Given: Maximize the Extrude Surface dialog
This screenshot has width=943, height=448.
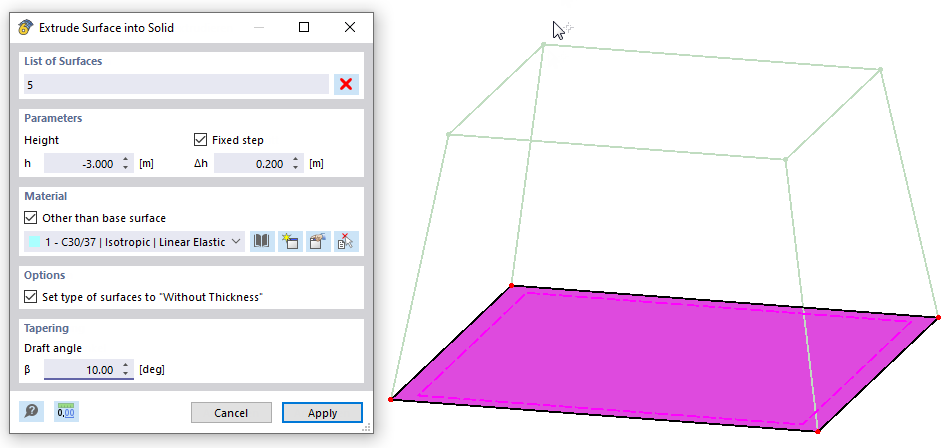Looking at the screenshot, I should point(304,28).
